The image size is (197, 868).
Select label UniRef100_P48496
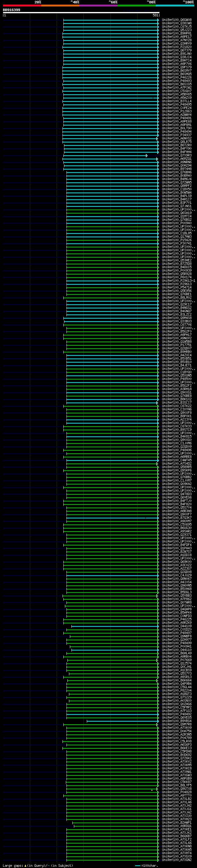177,450
